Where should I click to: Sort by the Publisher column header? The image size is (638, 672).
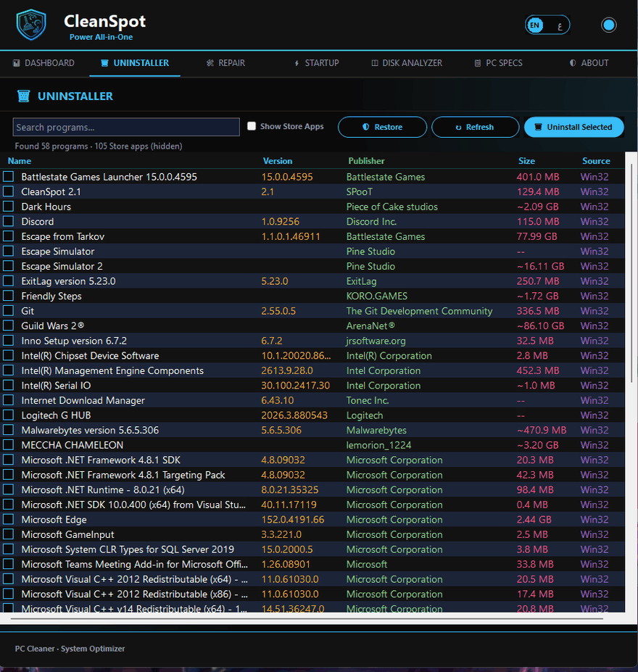(x=366, y=161)
